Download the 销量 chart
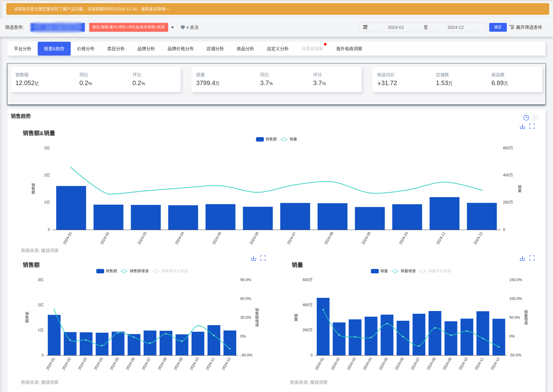The height and width of the screenshot is (392, 553). click(522, 258)
